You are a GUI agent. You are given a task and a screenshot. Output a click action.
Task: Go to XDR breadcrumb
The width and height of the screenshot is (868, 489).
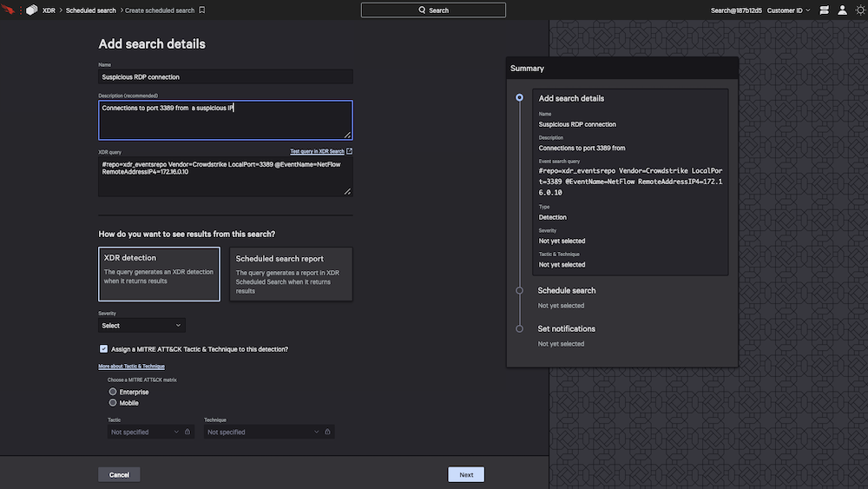[x=49, y=10]
